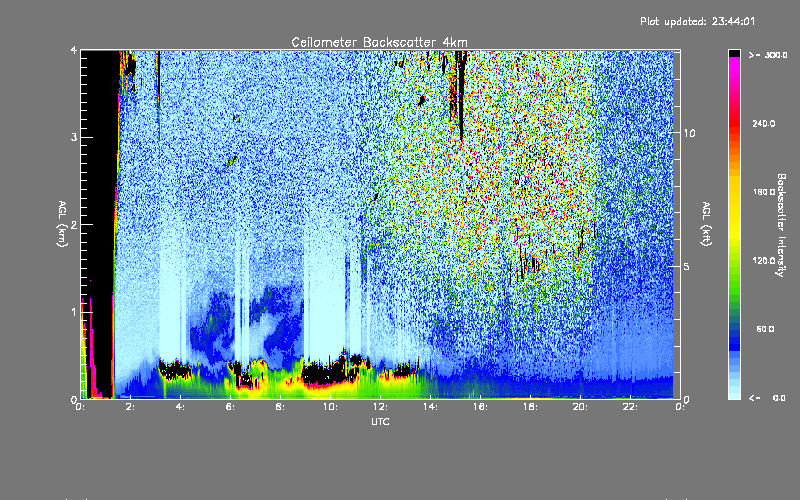Screen dimensions: 800x500
Task: Click the '120.0' colorbar value
Action: [764, 260]
